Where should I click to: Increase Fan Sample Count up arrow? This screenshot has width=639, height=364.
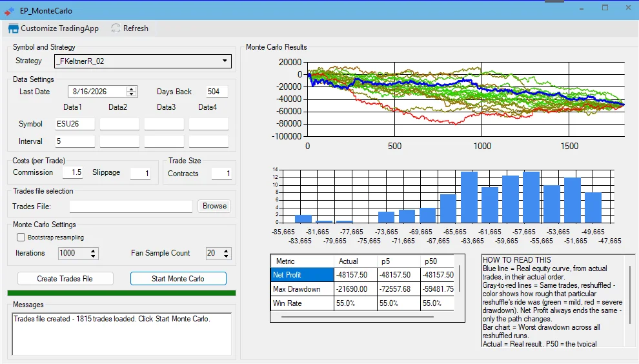tap(226, 250)
